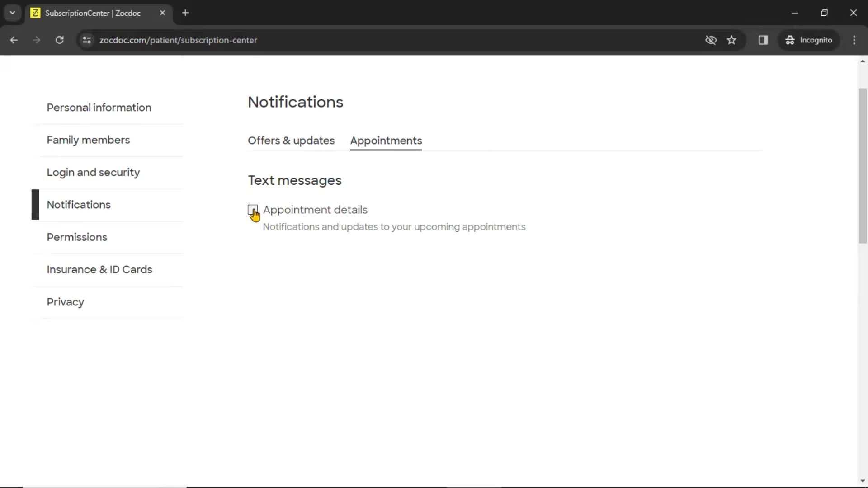Open the Login and security section

93,172
